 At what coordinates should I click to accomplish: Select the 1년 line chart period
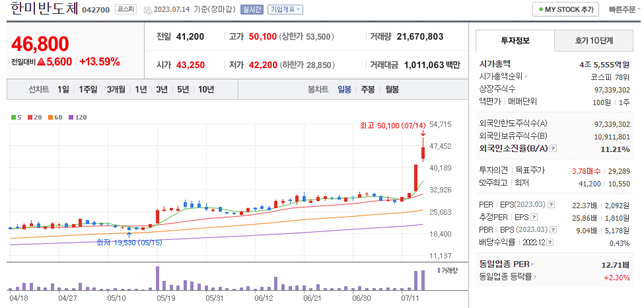tap(141, 89)
